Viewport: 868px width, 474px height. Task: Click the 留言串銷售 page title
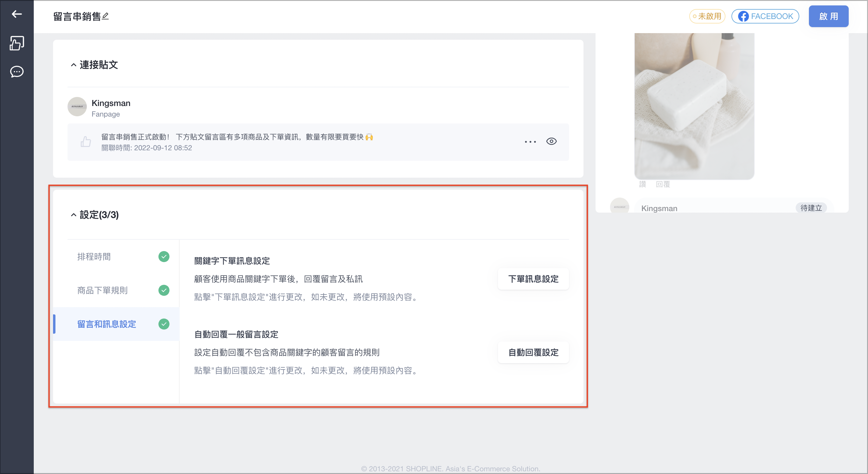tap(77, 16)
